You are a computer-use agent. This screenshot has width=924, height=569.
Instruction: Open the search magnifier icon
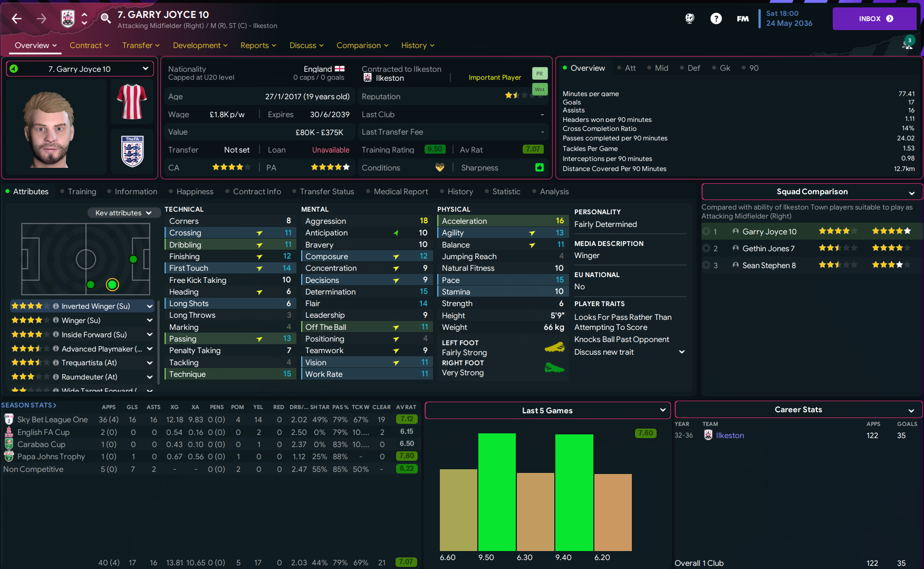[x=105, y=18]
